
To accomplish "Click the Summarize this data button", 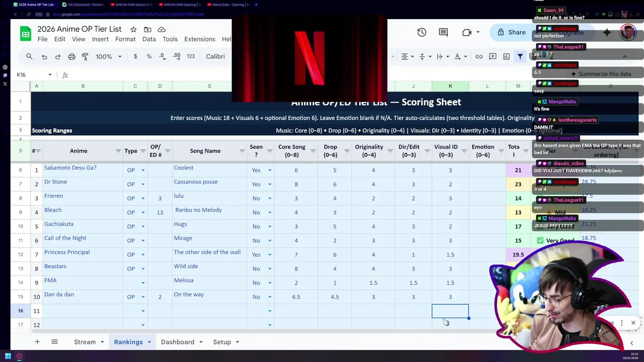I will (601, 74).
